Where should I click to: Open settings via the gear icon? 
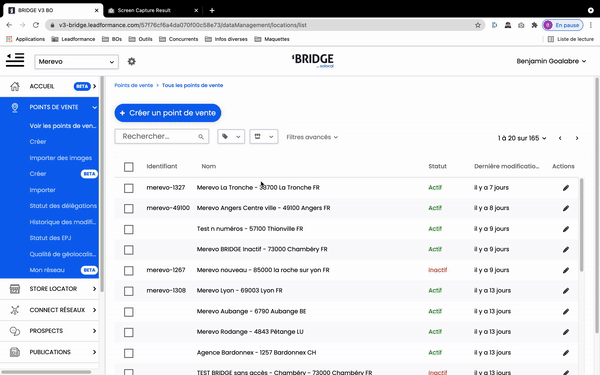132,61
